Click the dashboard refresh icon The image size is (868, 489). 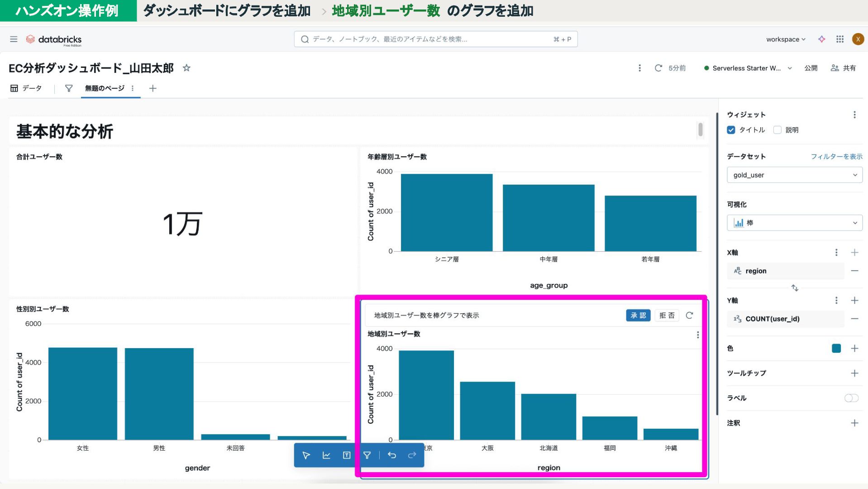(x=658, y=68)
